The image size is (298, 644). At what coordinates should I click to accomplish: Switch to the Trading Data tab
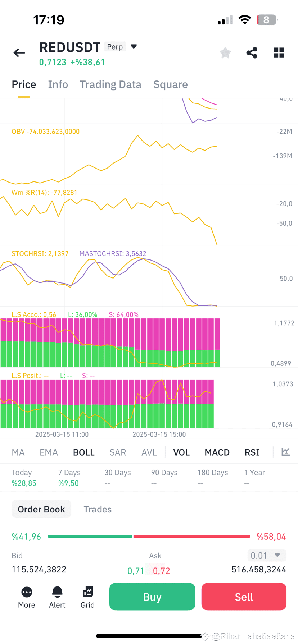tap(110, 84)
